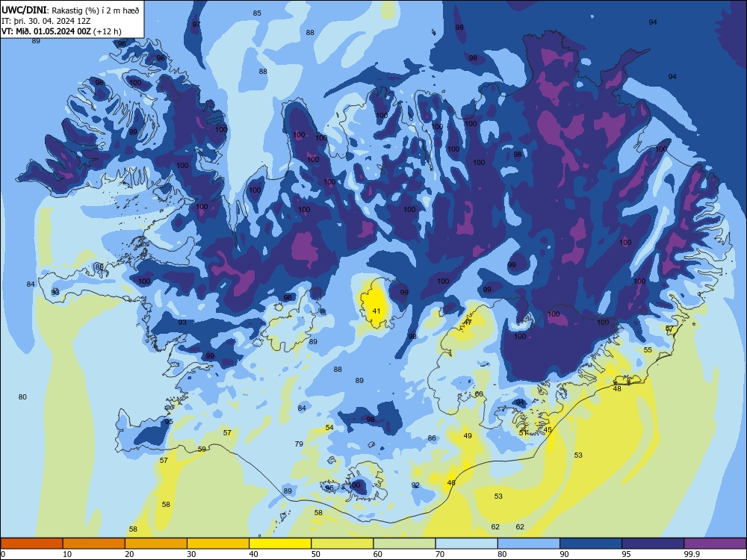Select the dark blue 90–95 legend swatch
Viewport: 747px width, 560px height.
591,544
